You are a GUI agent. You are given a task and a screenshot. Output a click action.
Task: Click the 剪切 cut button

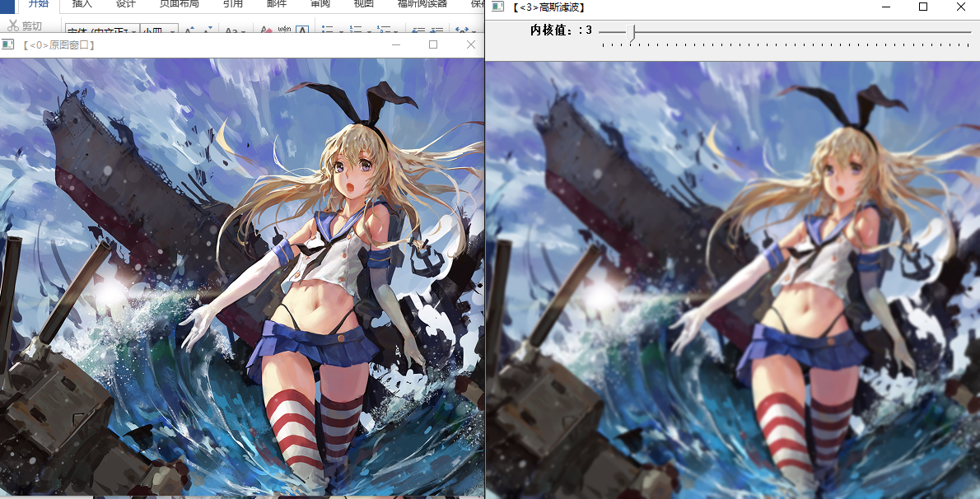25,26
